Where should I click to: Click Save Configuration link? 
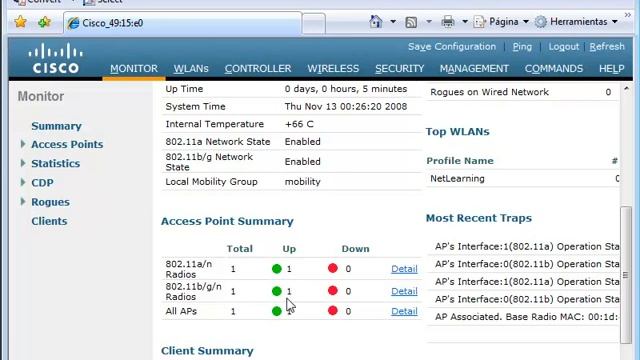tap(452, 47)
